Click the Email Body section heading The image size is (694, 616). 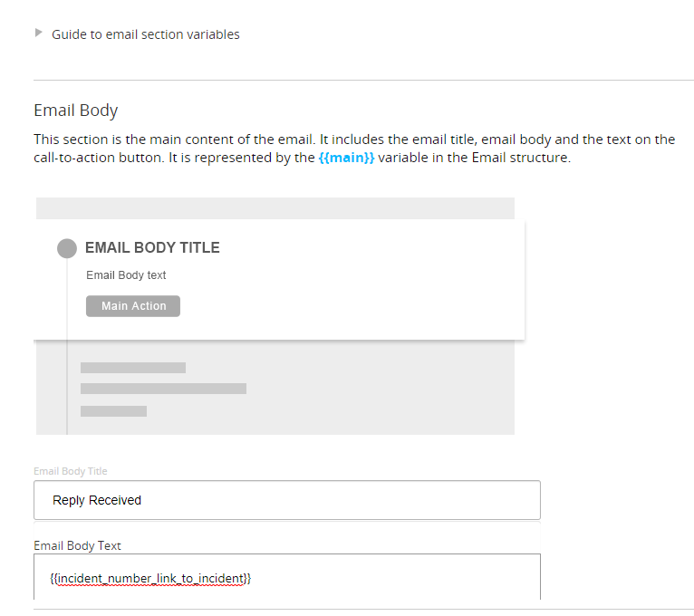pos(76,111)
